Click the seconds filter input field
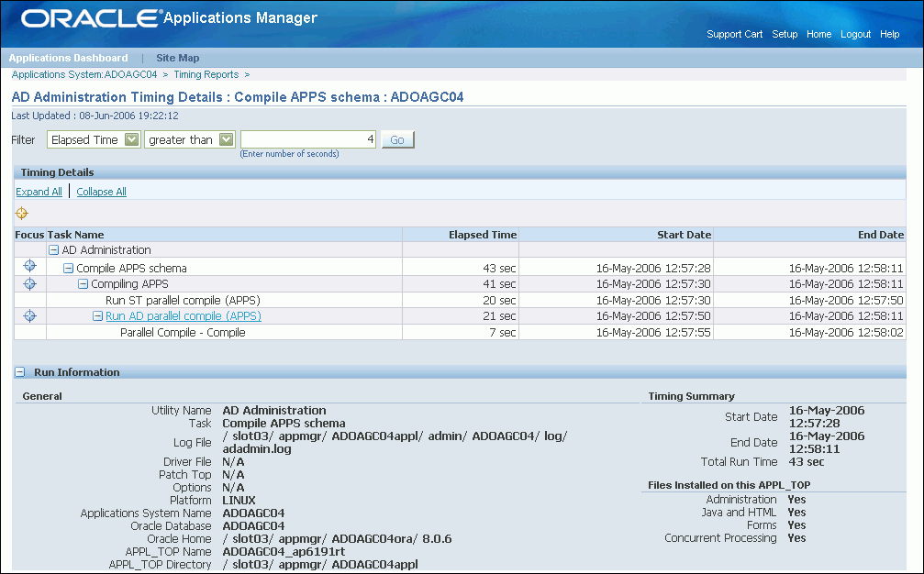This screenshot has width=924, height=574. click(308, 139)
